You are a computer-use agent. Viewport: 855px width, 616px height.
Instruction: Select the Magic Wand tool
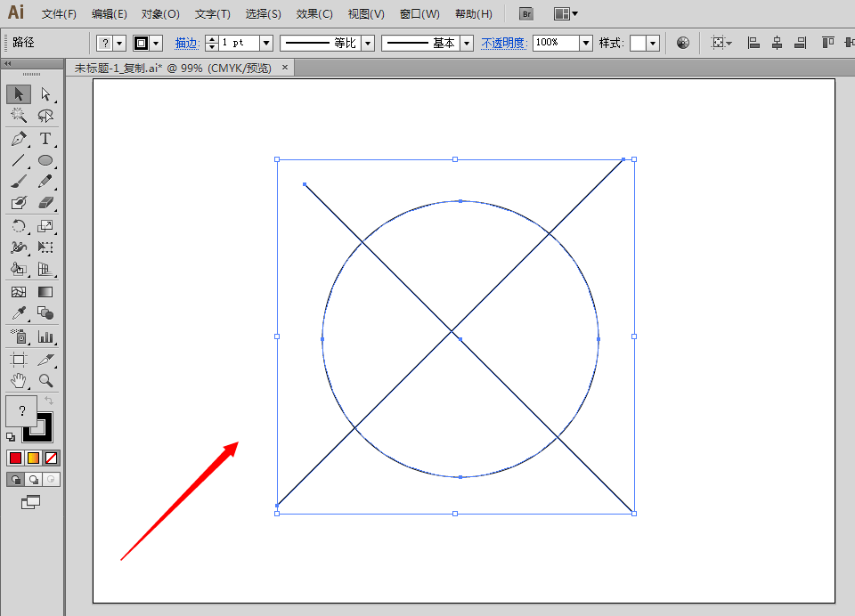(19, 115)
